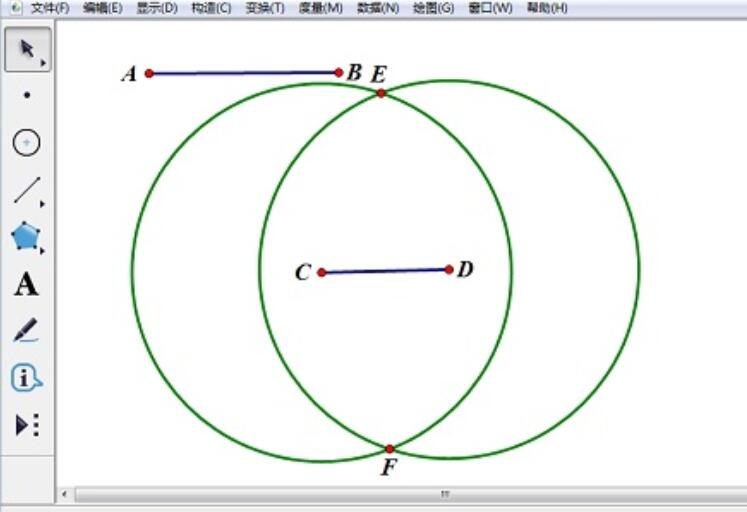Select the Information tool

point(26,378)
